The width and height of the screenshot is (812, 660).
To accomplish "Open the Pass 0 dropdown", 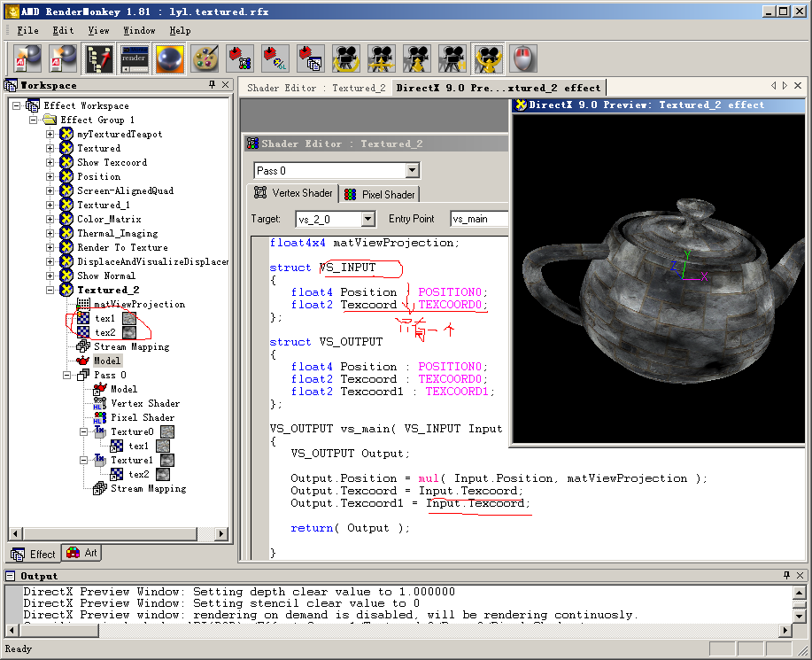I will (x=413, y=170).
